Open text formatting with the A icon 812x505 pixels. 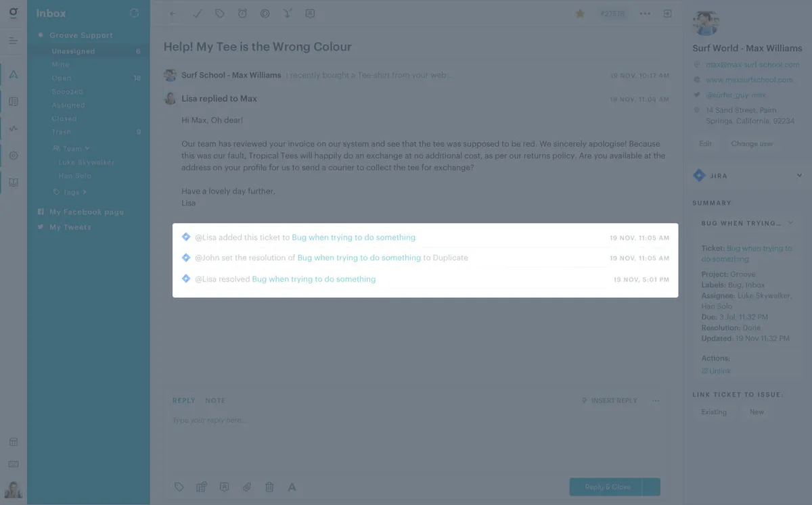pos(292,487)
